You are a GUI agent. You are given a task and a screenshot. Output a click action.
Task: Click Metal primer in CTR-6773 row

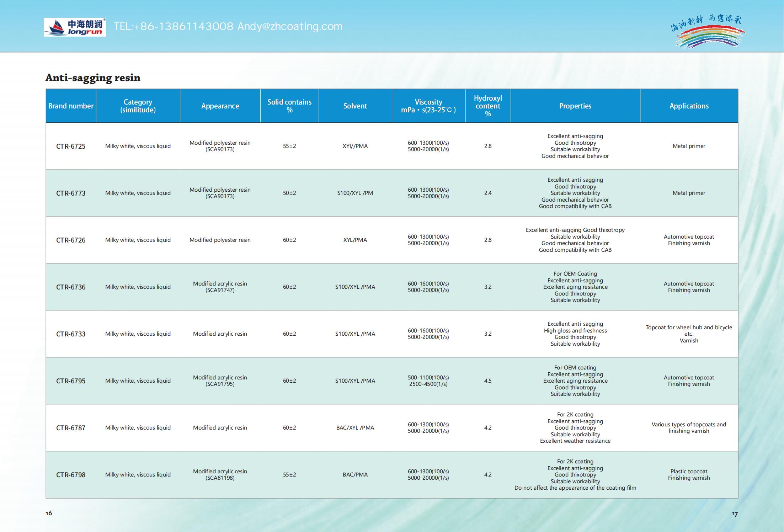click(689, 193)
